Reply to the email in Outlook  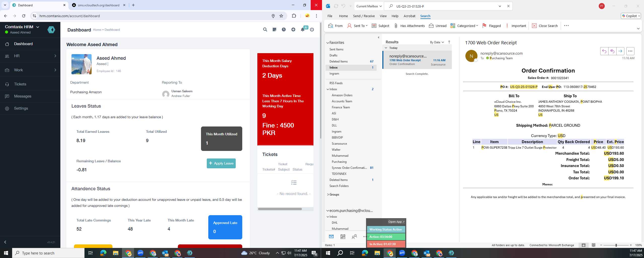pyautogui.click(x=604, y=51)
